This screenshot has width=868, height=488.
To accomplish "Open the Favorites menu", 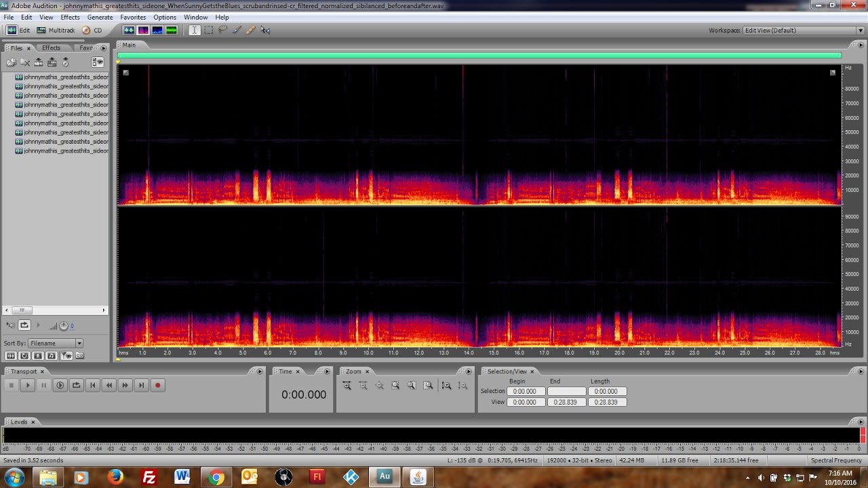I will [133, 17].
